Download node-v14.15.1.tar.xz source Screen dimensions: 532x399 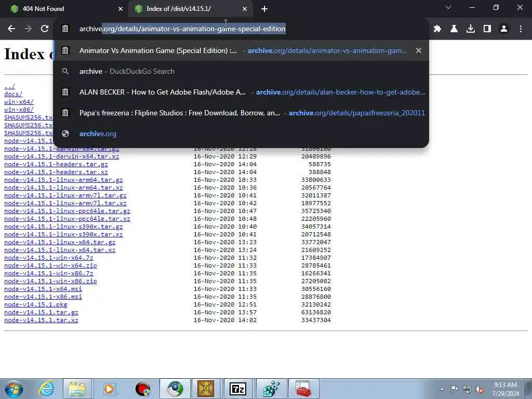[41, 320]
